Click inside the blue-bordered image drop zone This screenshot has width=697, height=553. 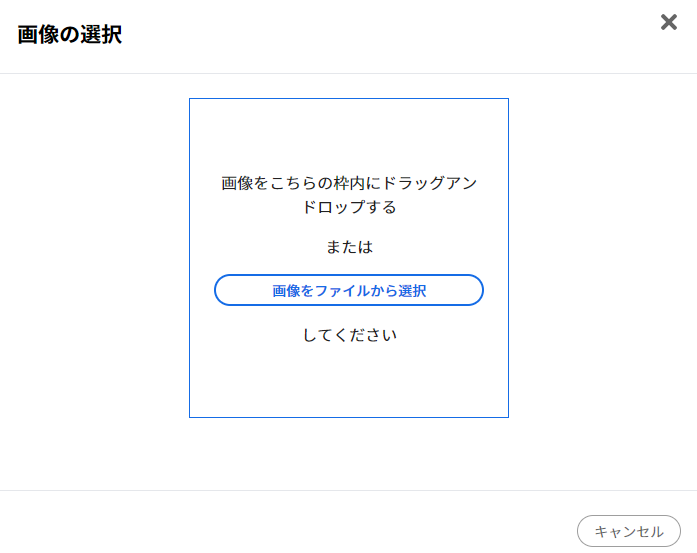tap(349, 258)
